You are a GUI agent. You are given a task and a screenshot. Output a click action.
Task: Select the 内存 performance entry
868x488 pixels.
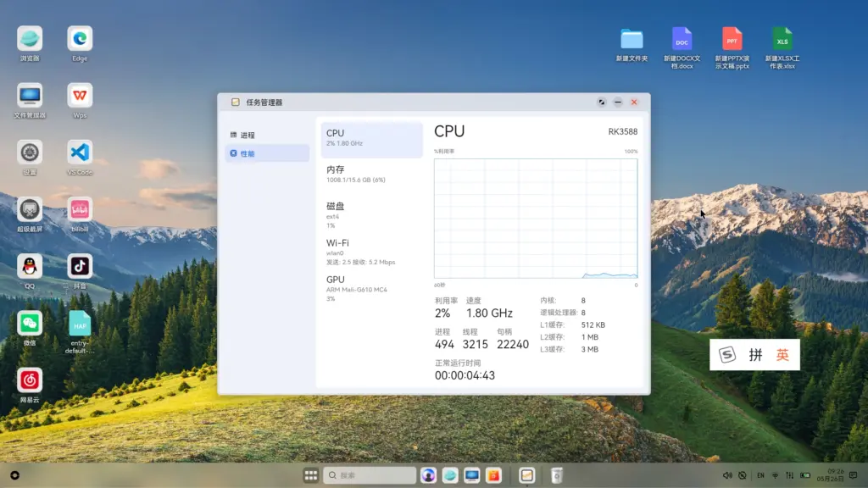coord(371,174)
